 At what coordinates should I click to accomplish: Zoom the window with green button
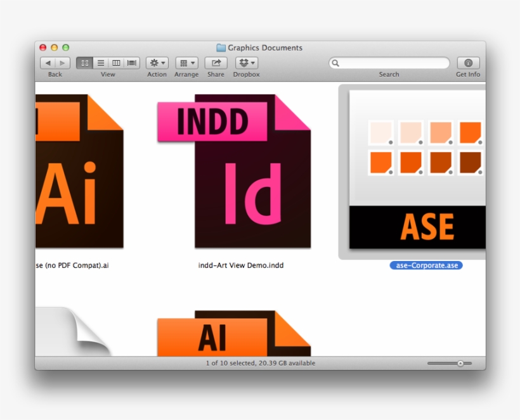(66, 48)
